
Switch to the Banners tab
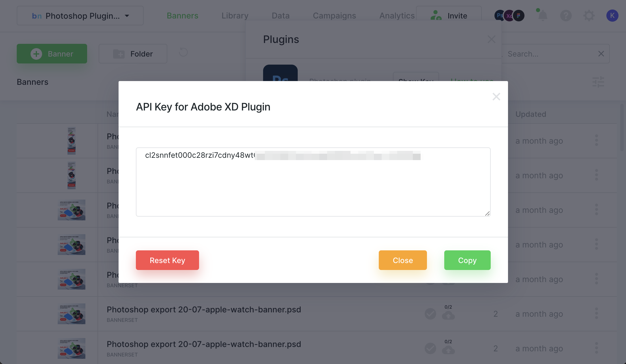click(x=183, y=16)
